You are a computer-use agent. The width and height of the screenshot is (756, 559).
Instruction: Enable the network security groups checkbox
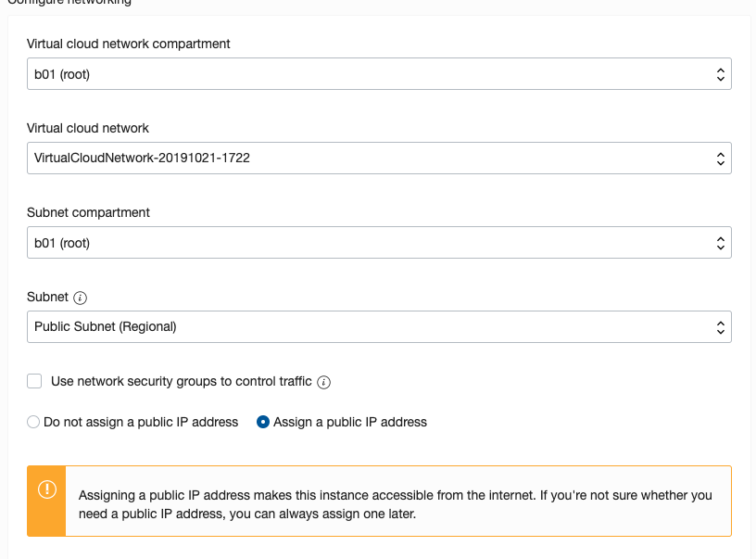pos(35,381)
